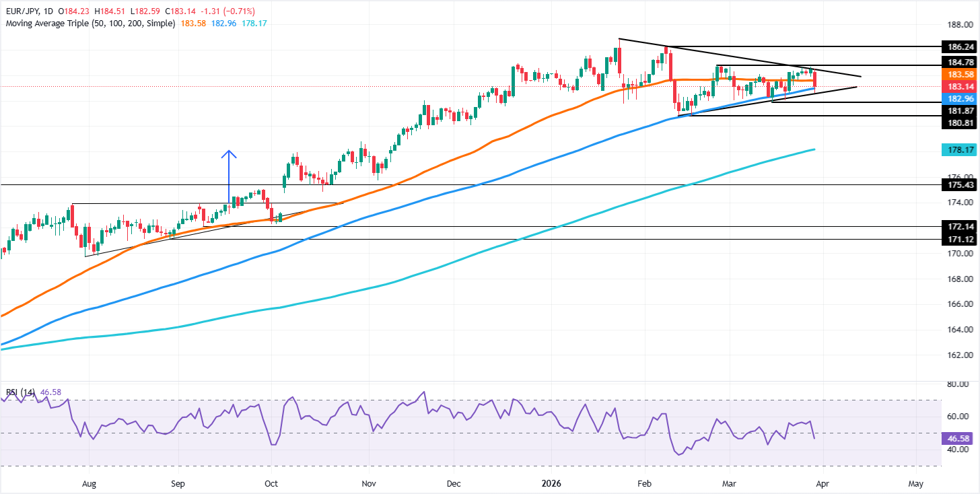Select the blue 182.96 price axis label
Viewport: 980px width, 494px height.
[958, 99]
